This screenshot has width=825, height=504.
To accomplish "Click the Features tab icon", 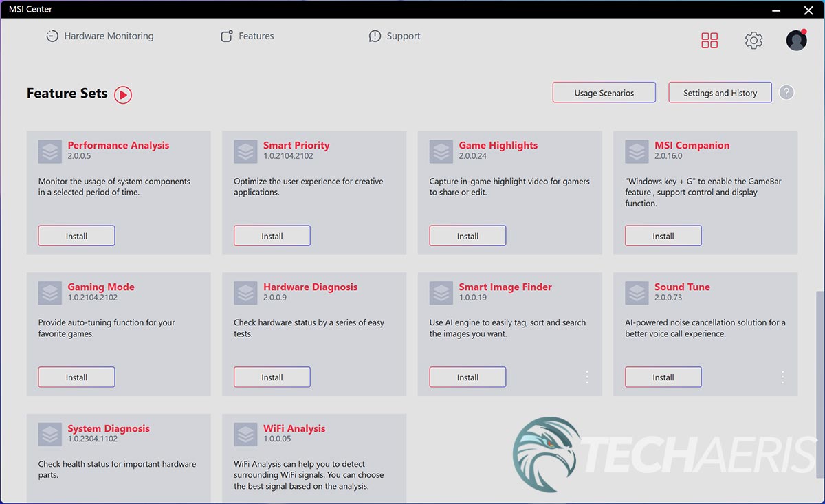I will [x=227, y=36].
